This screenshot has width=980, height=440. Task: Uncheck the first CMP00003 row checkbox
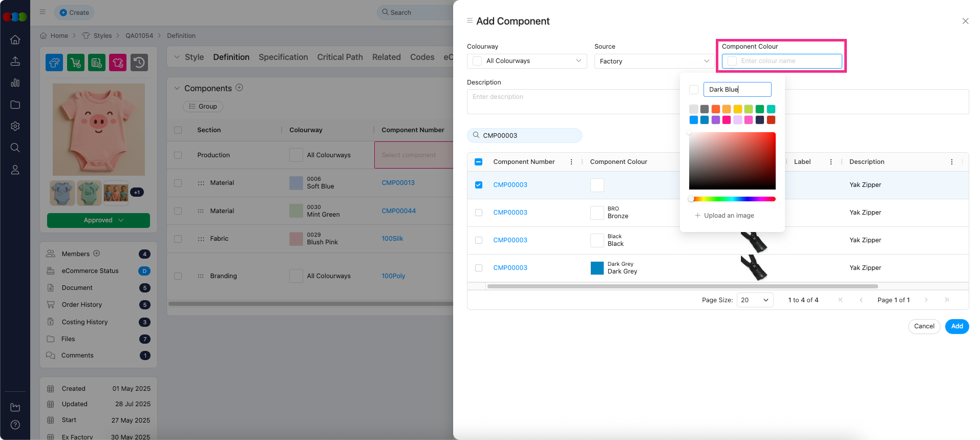(x=479, y=185)
